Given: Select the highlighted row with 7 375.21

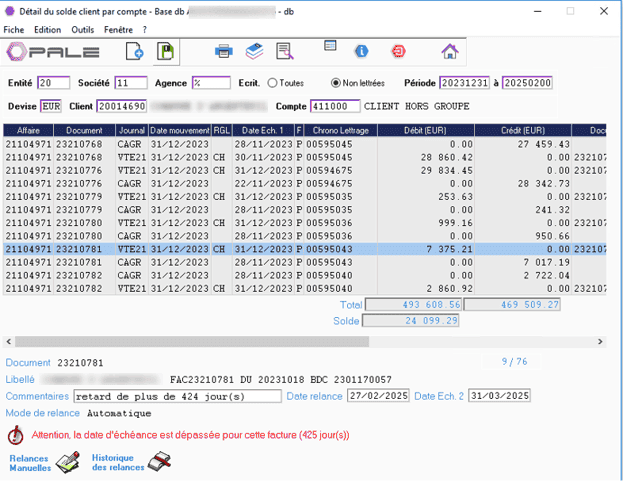Looking at the screenshot, I should [x=305, y=249].
